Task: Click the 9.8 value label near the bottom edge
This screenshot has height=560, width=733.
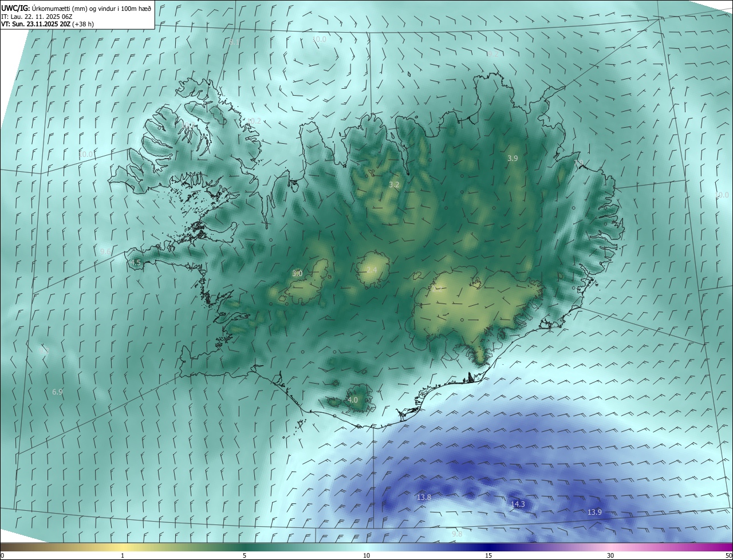Action: point(456,534)
